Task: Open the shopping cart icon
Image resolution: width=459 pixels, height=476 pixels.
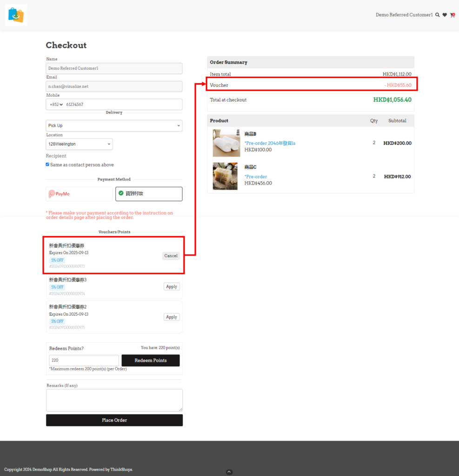Action: point(452,15)
